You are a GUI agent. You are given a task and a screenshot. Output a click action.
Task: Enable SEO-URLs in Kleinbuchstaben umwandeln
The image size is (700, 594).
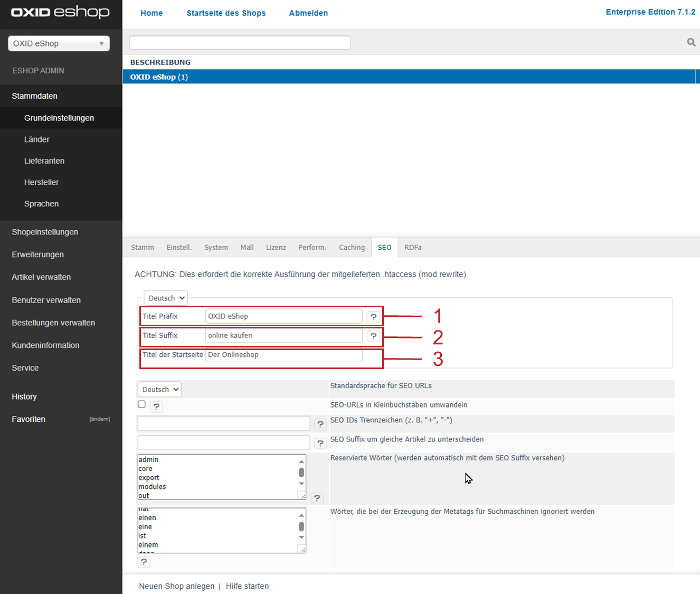pyautogui.click(x=141, y=404)
